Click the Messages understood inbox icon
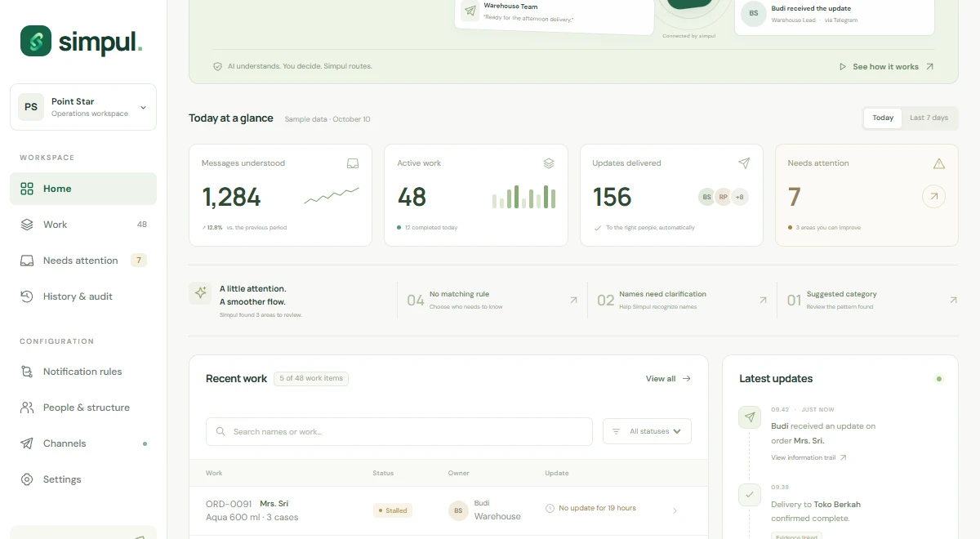Viewport: 980px width, 539px height. click(x=353, y=163)
